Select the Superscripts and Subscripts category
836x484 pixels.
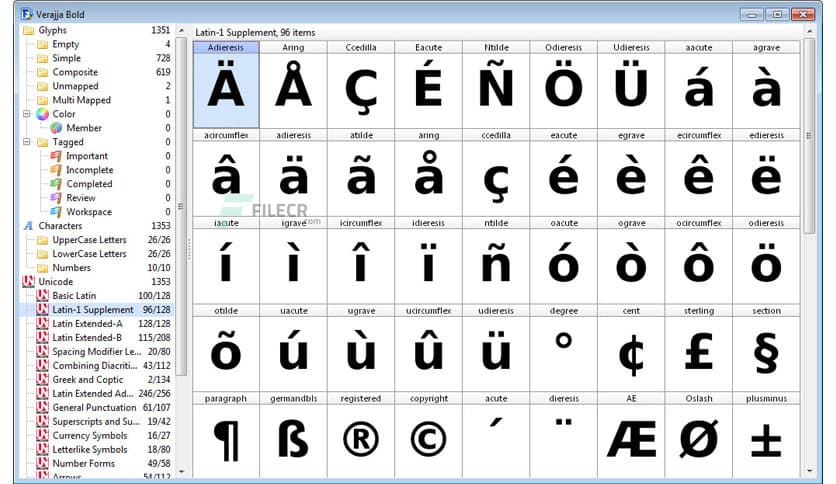tap(98, 422)
